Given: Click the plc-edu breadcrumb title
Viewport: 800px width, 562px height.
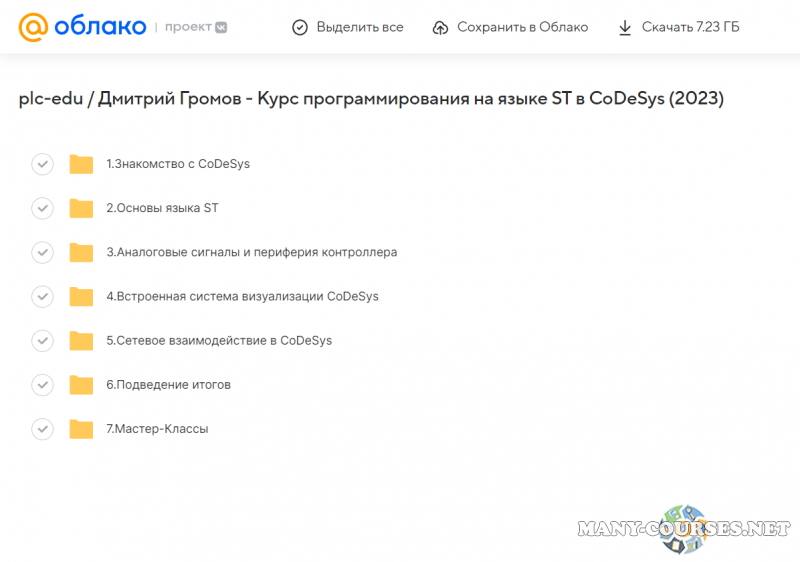Looking at the screenshot, I should (x=50, y=98).
